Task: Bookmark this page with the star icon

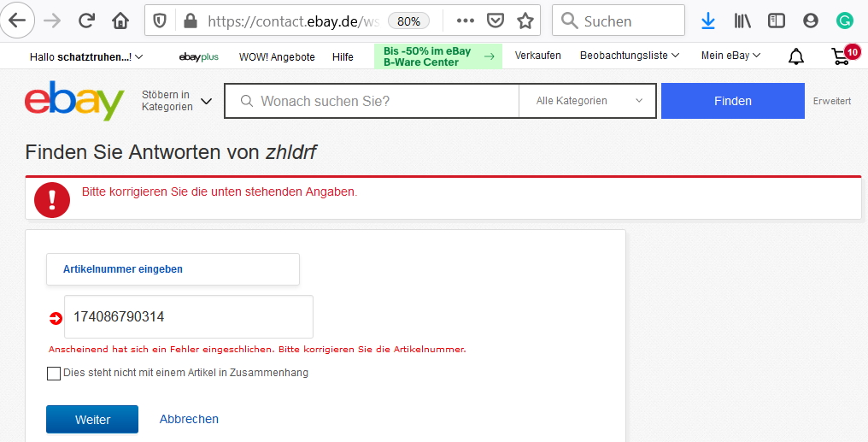Action: click(x=525, y=21)
